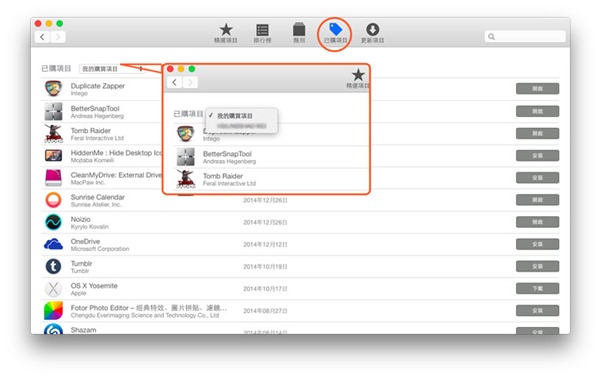Click the "Microsoft Corporation" developer name
600x377 pixels.
pos(100,249)
